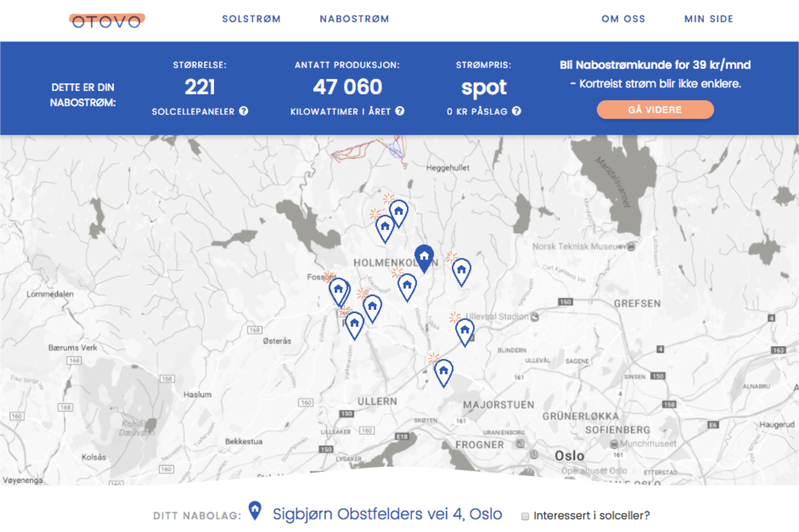
Task: Click the 'Kolsås' map label
Action: (x=94, y=457)
